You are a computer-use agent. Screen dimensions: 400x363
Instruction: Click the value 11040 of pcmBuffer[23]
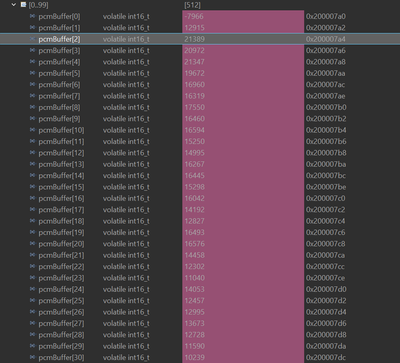[195, 278]
